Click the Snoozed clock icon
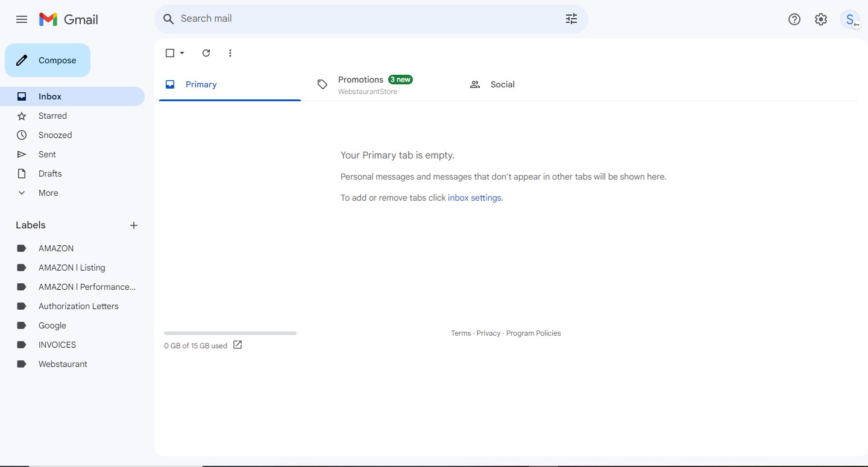This screenshot has width=868, height=467. (x=22, y=135)
